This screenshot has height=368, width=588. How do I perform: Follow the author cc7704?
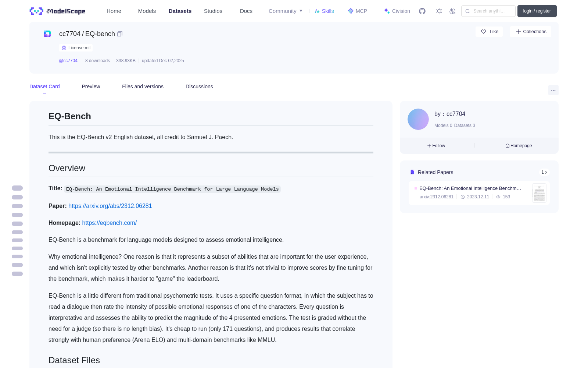(x=436, y=146)
